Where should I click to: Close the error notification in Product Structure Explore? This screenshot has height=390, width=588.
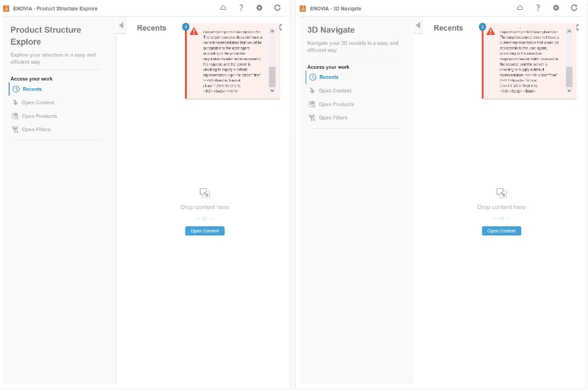[272, 31]
